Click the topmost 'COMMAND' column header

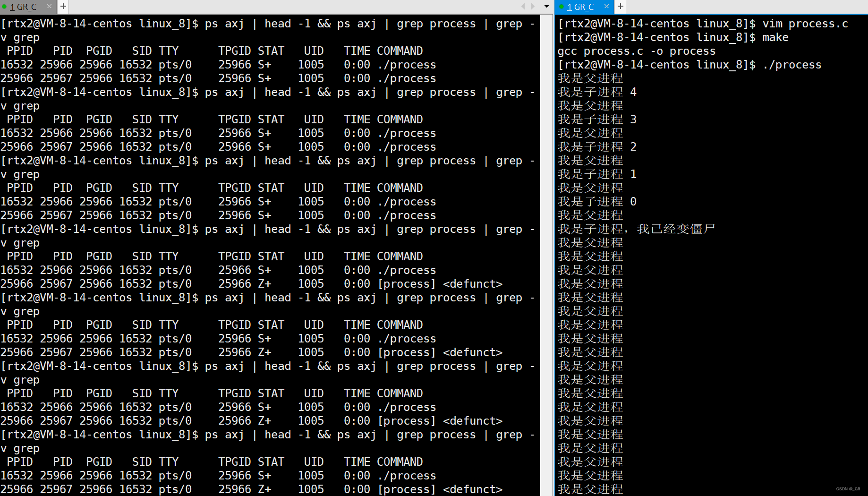pos(400,51)
